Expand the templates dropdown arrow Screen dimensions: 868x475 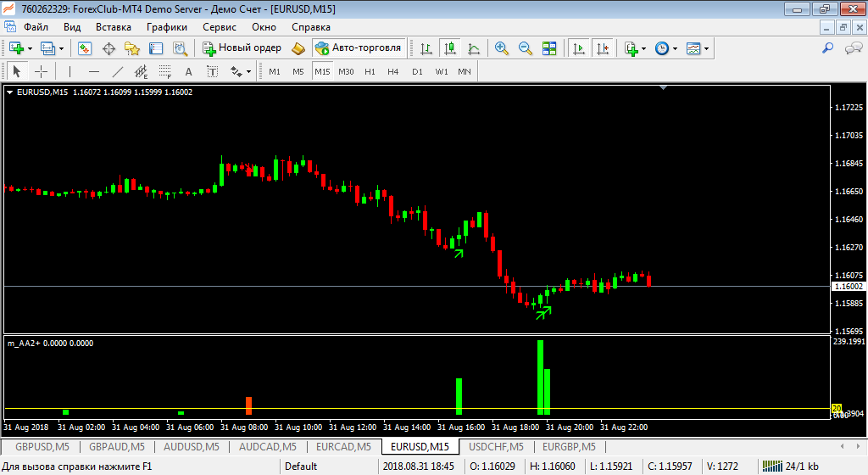[706, 48]
